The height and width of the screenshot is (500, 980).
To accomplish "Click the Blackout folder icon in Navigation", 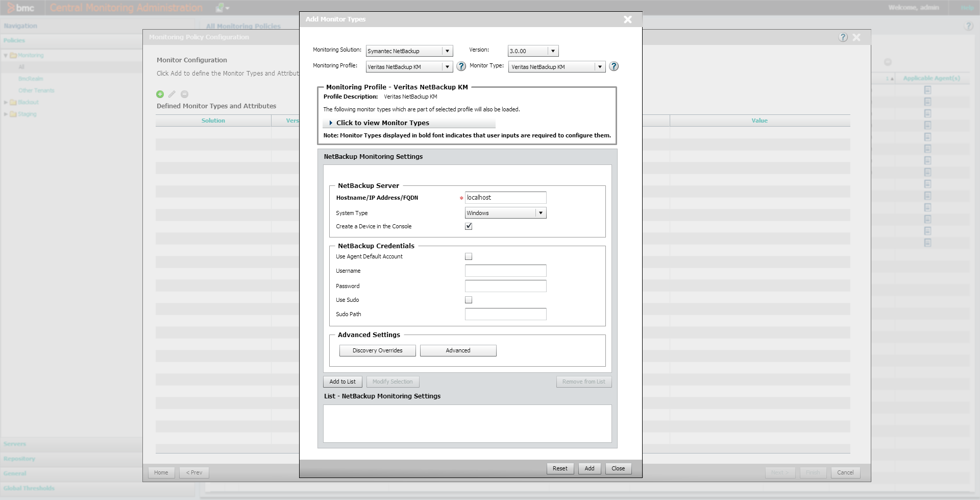I will click(13, 102).
